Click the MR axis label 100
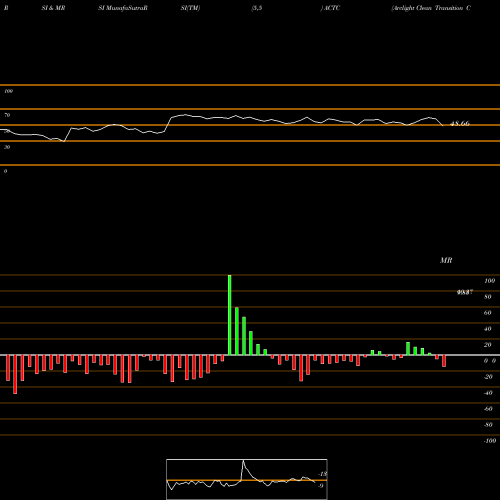This screenshot has width=500, height=500. point(489,281)
